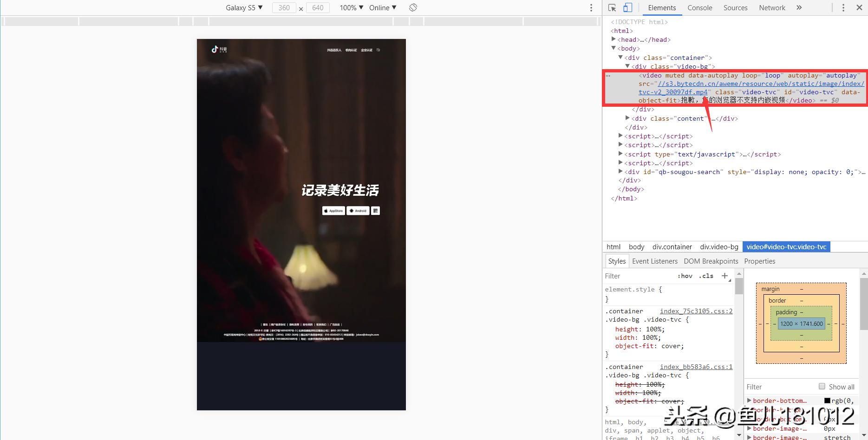
Task: Add a new style rule
Action: click(x=724, y=276)
